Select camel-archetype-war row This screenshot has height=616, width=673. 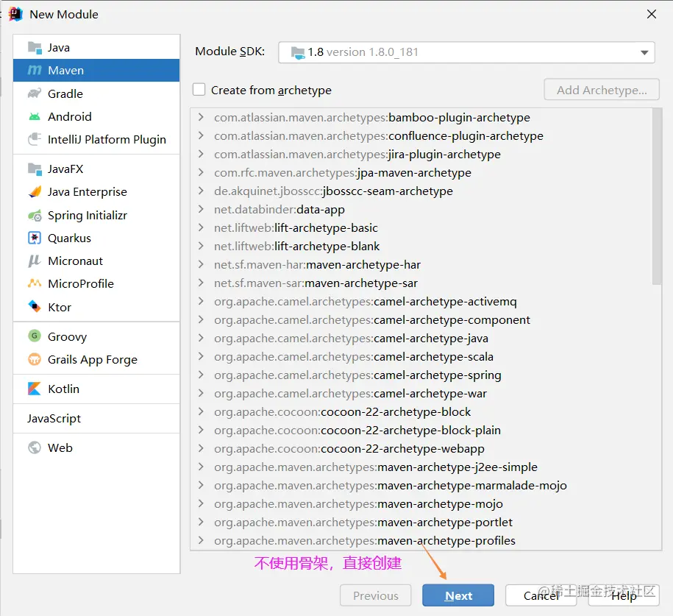click(421, 394)
